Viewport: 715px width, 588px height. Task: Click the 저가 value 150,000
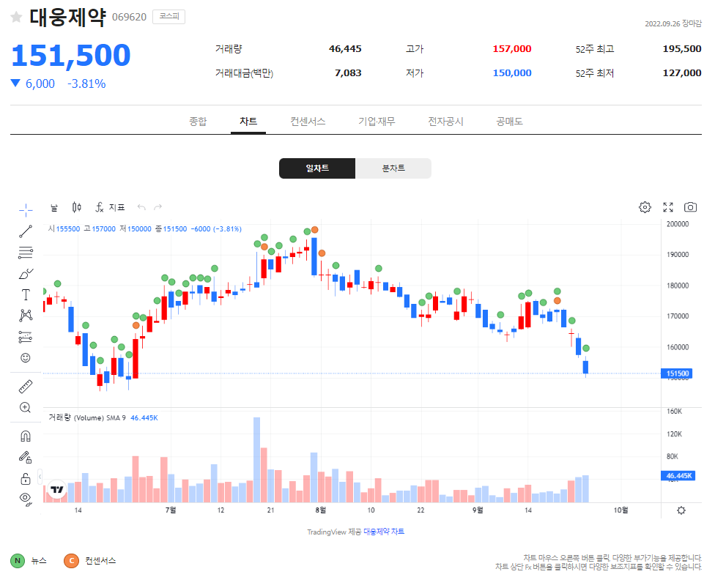click(x=512, y=73)
